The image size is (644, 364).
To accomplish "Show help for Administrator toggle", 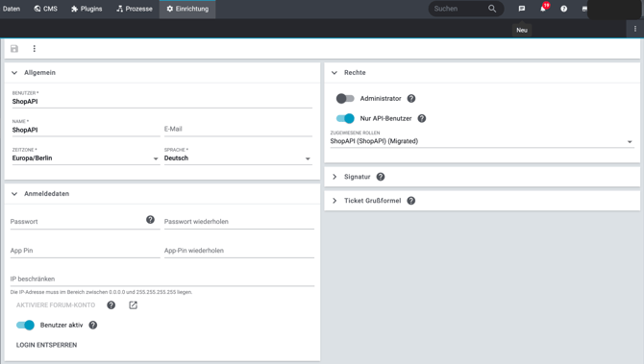I will click(411, 99).
